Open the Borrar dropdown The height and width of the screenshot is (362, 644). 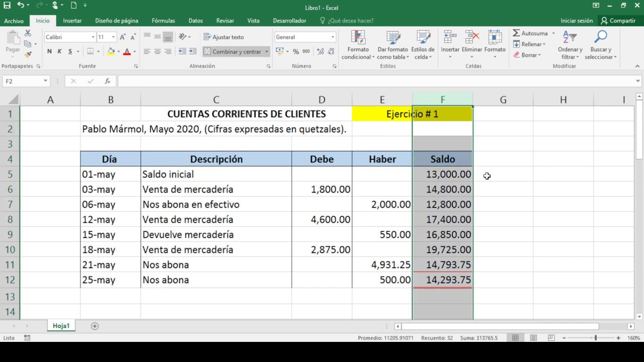click(x=527, y=55)
